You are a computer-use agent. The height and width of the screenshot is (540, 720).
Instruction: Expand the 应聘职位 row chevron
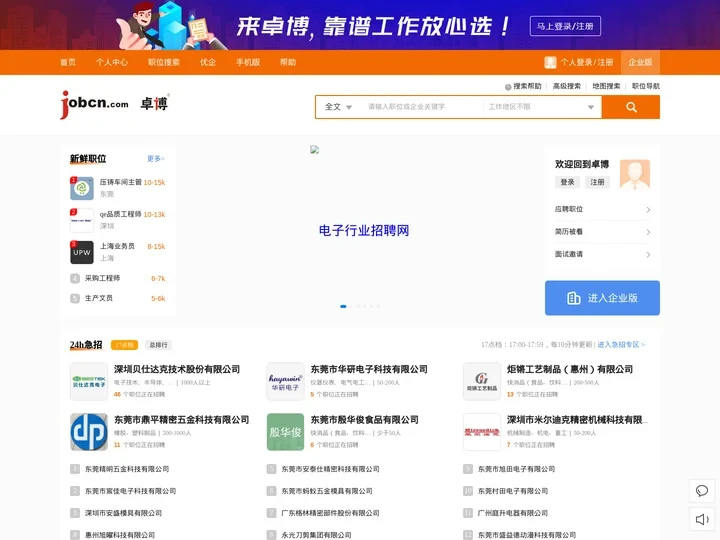click(x=648, y=210)
